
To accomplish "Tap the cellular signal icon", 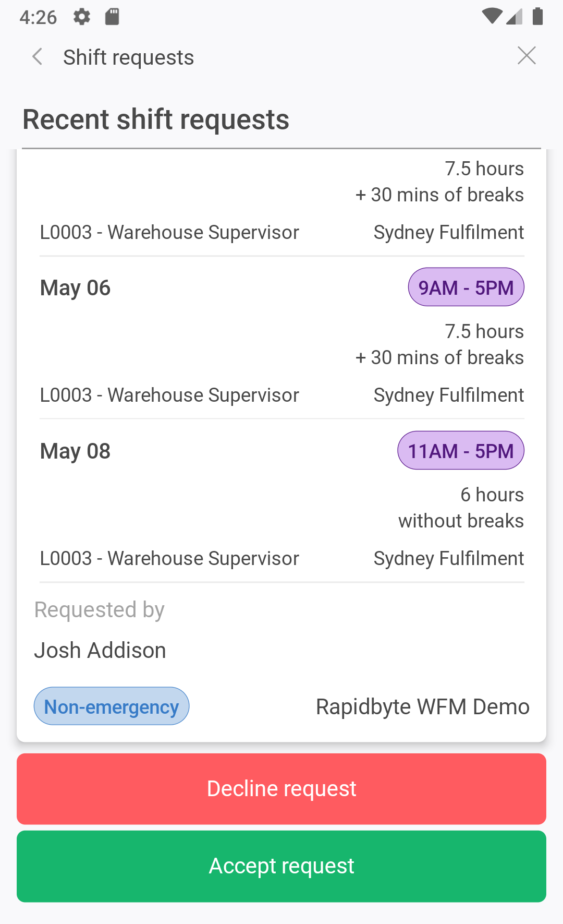I will (x=515, y=16).
